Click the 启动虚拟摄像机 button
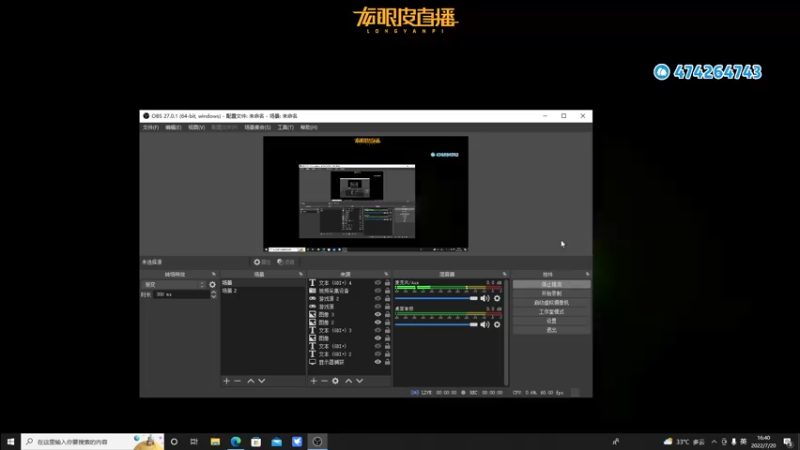 (x=552, y=303)
